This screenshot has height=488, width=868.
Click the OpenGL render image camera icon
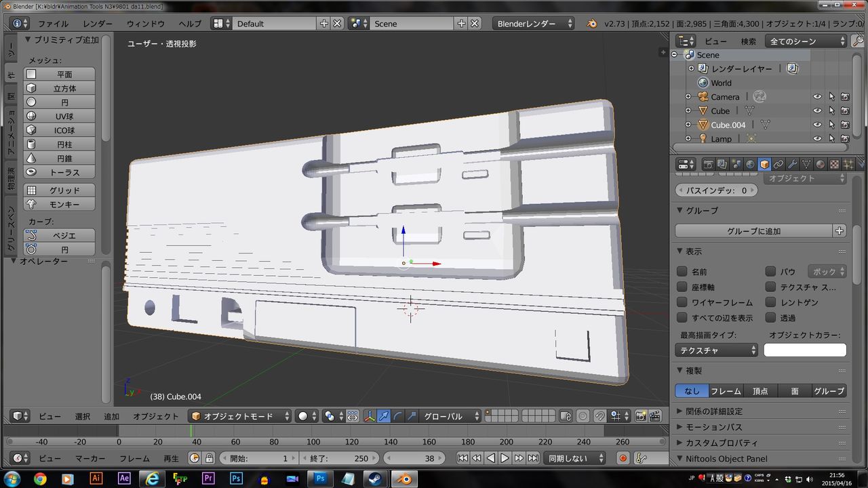click(640, 416)
